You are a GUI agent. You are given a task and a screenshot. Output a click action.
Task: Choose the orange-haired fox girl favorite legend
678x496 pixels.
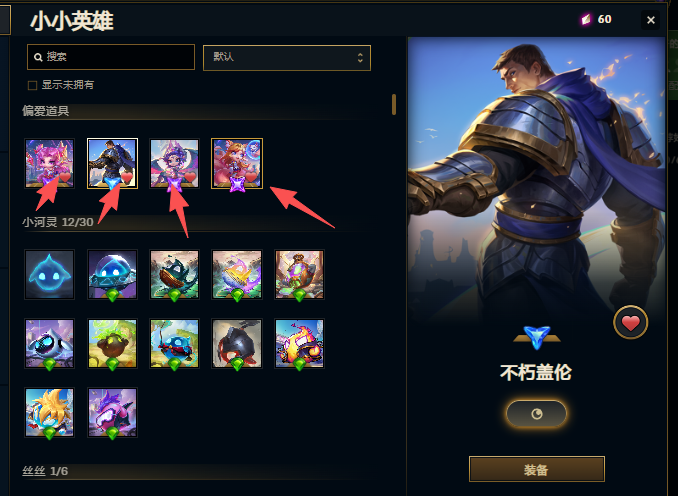pyautogui.click(x=237, y=163)
